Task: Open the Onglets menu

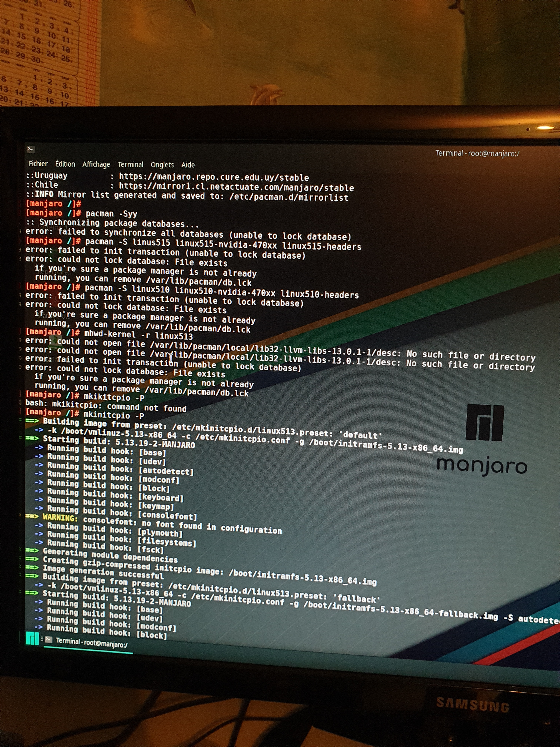Action: pyautogui.click(x=162, y=165)
